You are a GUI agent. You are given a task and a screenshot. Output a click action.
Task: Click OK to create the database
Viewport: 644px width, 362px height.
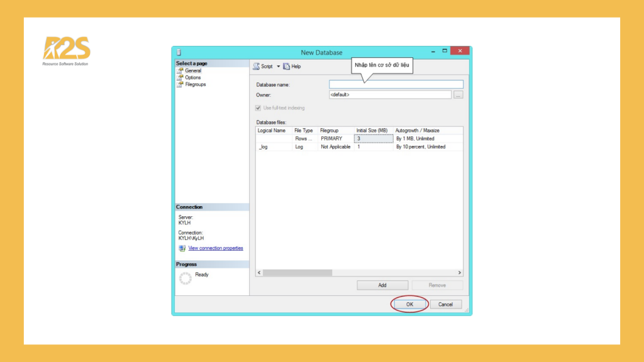click(x=409, y=304)
